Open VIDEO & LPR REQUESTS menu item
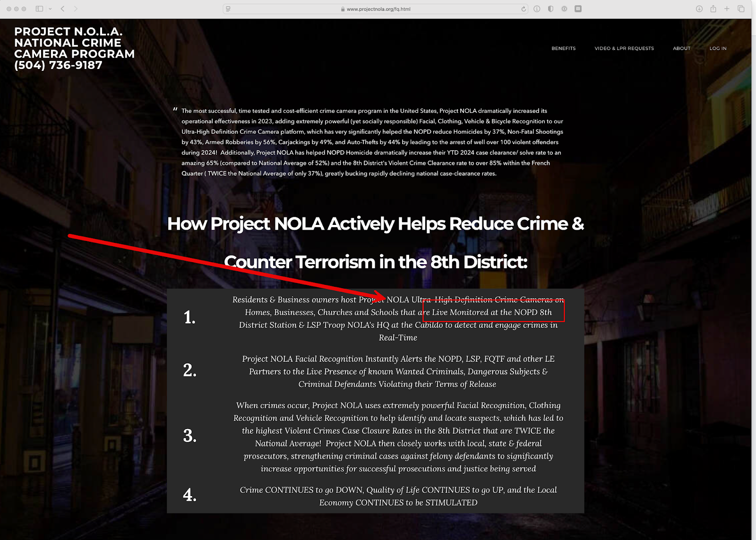Viewport: 756px width, 540px height. click(624, 48)
